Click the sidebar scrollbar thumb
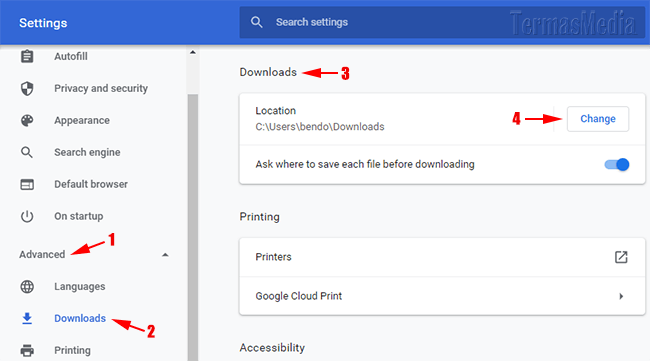The height and width of the screenshot is (361, 650). (192, 227)
